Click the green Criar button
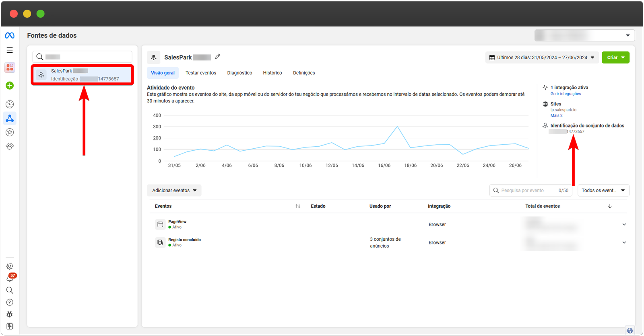Viewport: 644px width, 336px height. [x=615, y=57]
